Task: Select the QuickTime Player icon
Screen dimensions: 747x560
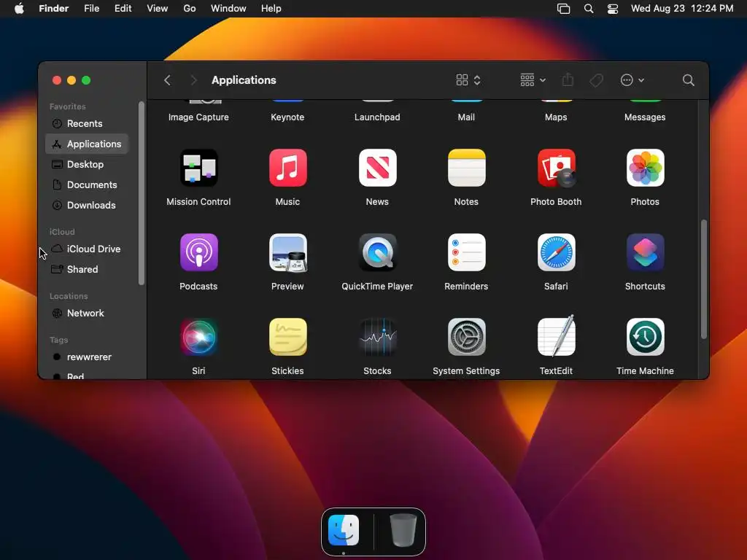Action: 377,252
